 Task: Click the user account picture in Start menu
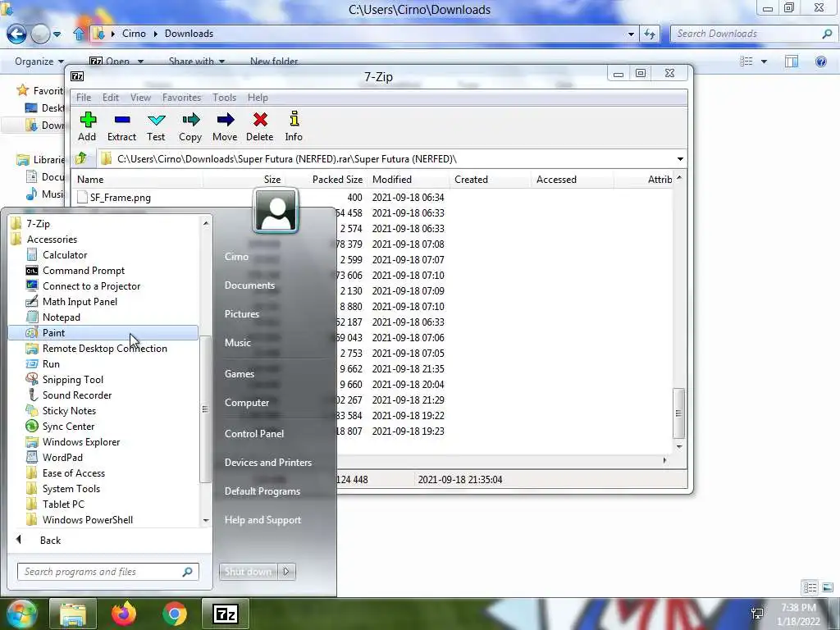276,211
